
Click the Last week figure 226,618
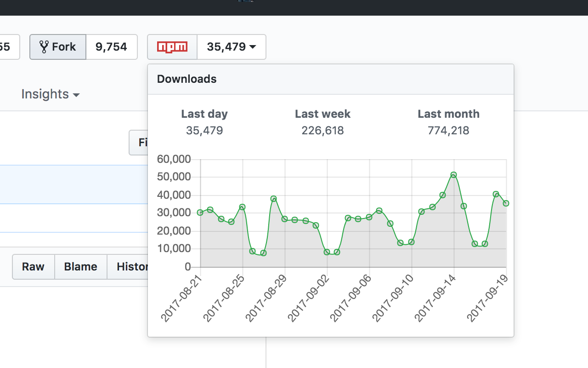coord(322,130)
